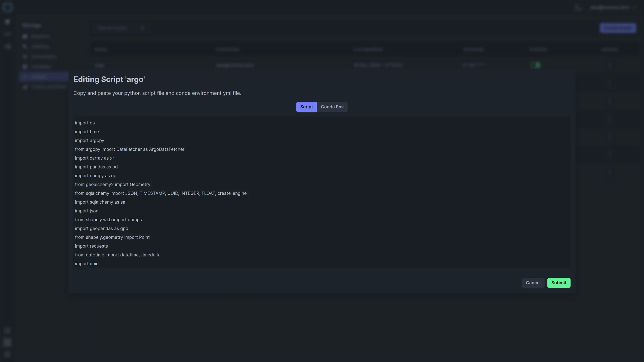Switch to the Conda Env tab
This screenshot has width=644, height=362.
(x=332, y=107)
